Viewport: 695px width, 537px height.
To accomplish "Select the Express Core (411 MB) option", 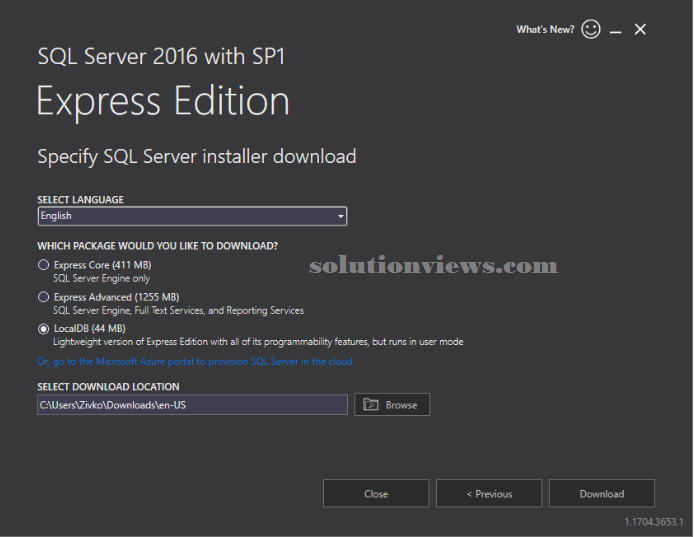I will click(x=43, y=265).
